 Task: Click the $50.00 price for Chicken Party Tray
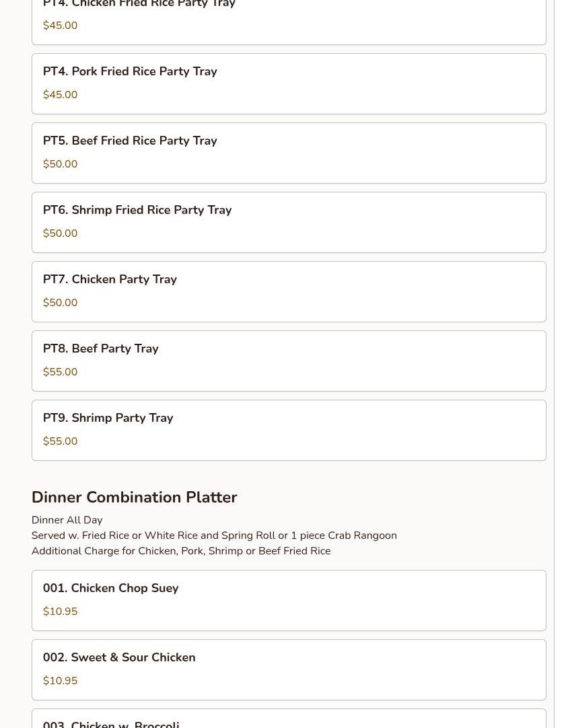[60, 303]
